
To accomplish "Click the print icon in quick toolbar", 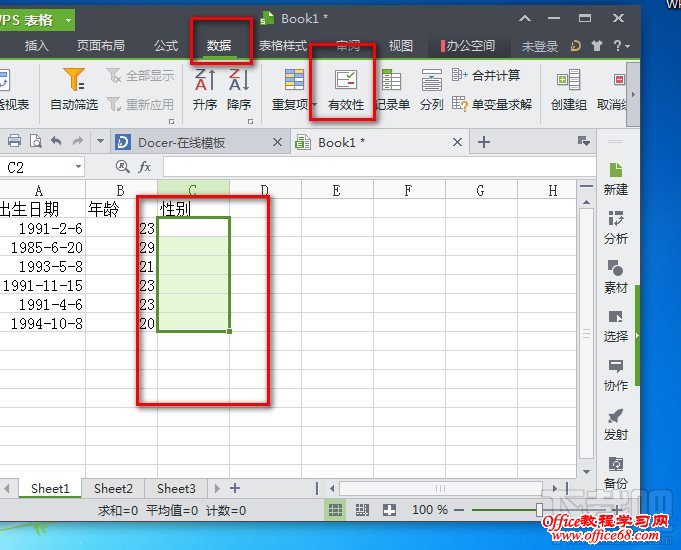I will coord(14,141).
